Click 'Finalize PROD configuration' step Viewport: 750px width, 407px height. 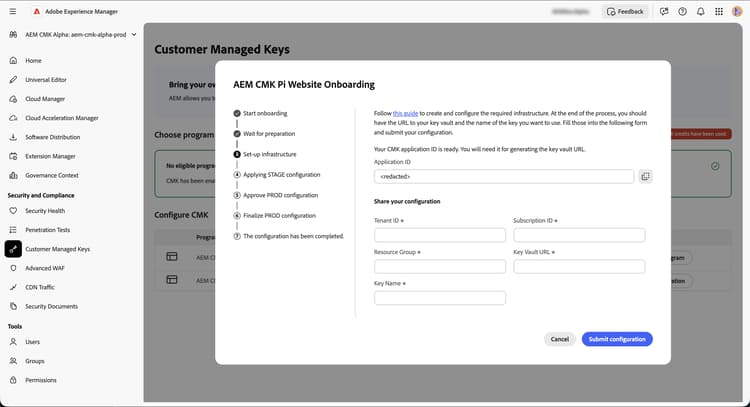tap(275, 216)
